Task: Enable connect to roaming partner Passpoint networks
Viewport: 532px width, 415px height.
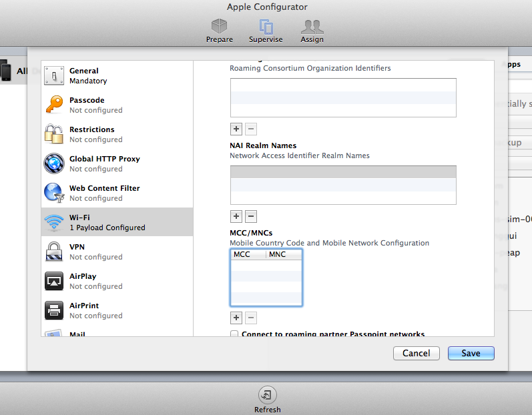Action: coord(234,334)
